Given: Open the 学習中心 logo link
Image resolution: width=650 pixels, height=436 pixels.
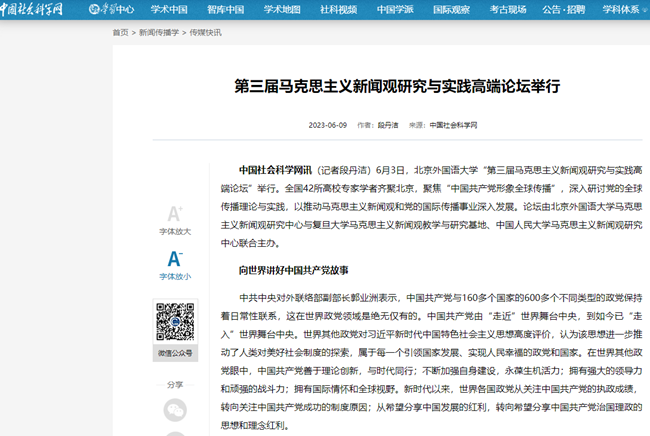Looking at the screenshot, I should click(x=112, y=9).
